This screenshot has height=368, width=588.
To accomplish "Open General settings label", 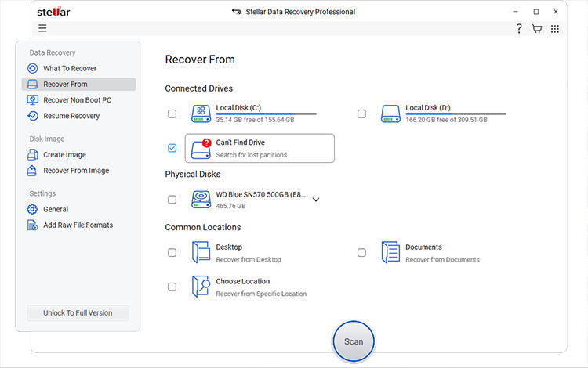I will [x=56, y=209].
